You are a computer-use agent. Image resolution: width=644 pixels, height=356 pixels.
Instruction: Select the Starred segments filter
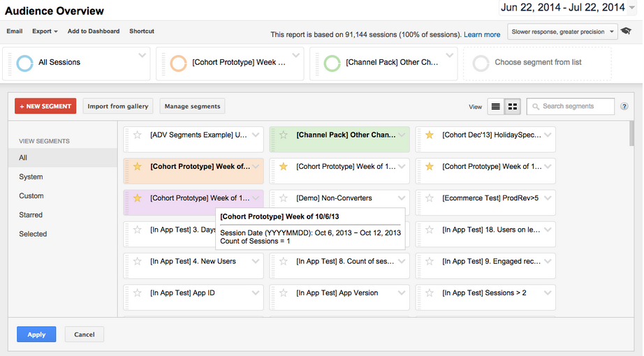(x=31, y=215)
